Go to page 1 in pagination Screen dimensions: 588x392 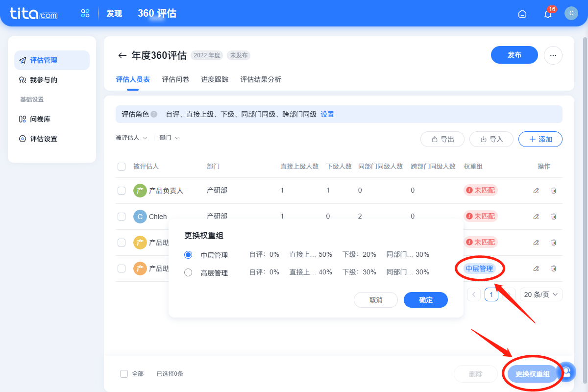pos(491,294)
